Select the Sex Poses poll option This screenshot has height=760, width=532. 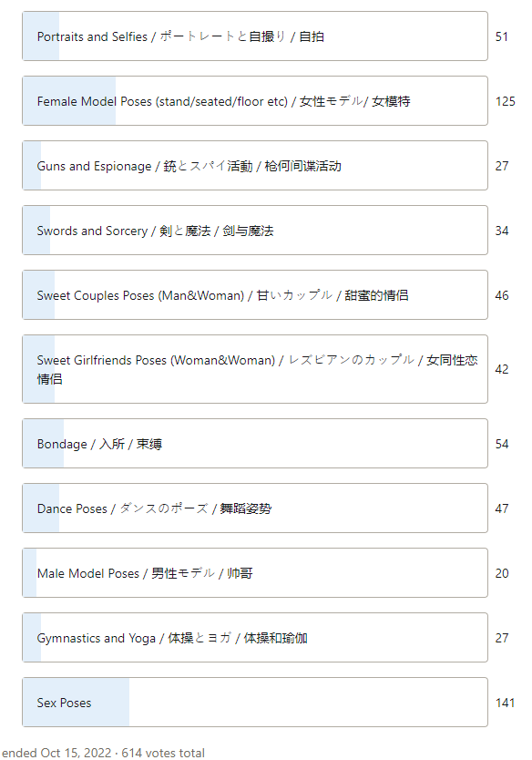(x=255, y=703)
